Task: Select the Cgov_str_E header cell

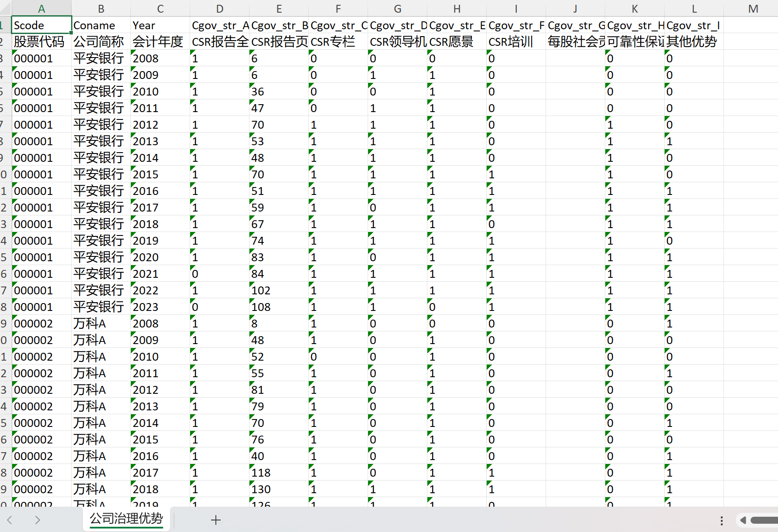Action: pyautogui.click(x=457, y=25)
